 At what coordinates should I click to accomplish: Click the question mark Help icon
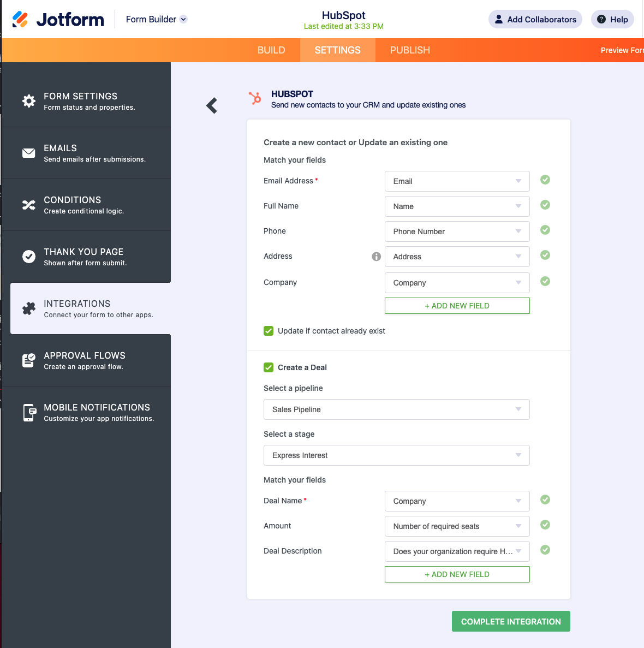coord(601,20)
